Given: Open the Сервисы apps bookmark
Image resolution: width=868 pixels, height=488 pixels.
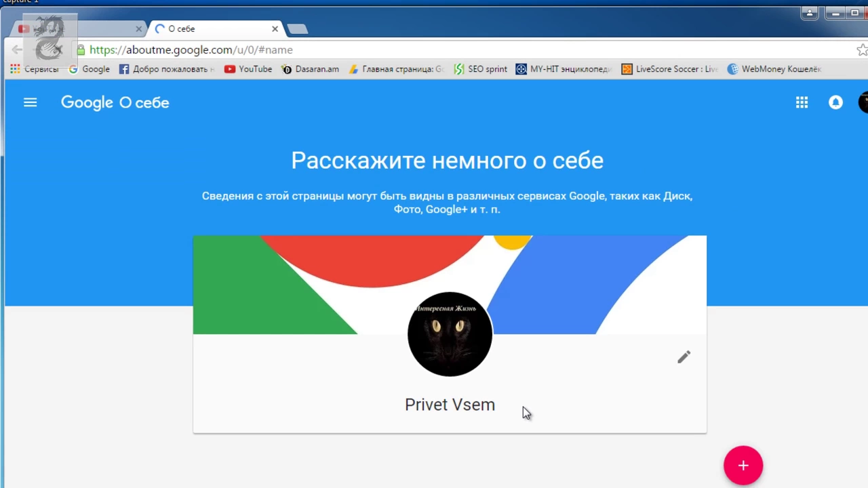Looking at the screenshot, I should coord(34,69).
